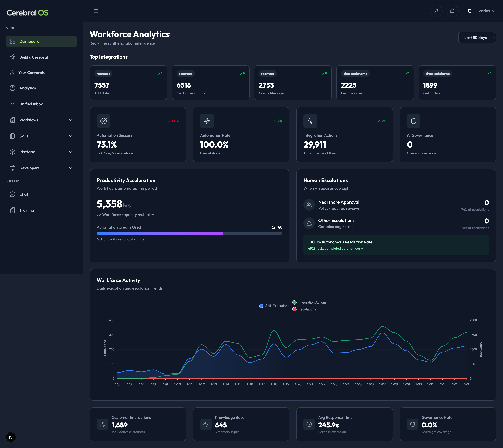The height and width of the screenshot is (448, 503).
Task: Open the Chat support link
Action: tap(24, 194)
